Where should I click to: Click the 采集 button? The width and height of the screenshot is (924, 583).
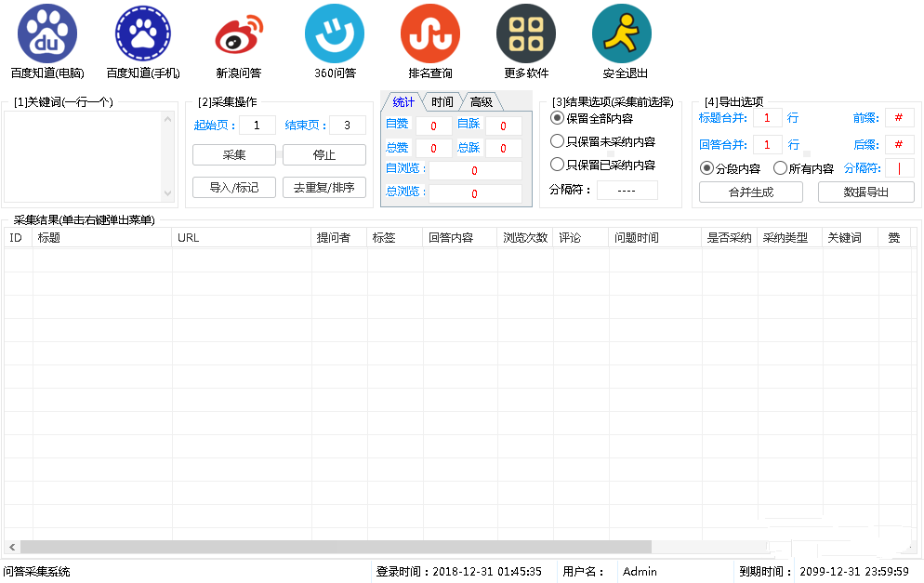(234, 155)
